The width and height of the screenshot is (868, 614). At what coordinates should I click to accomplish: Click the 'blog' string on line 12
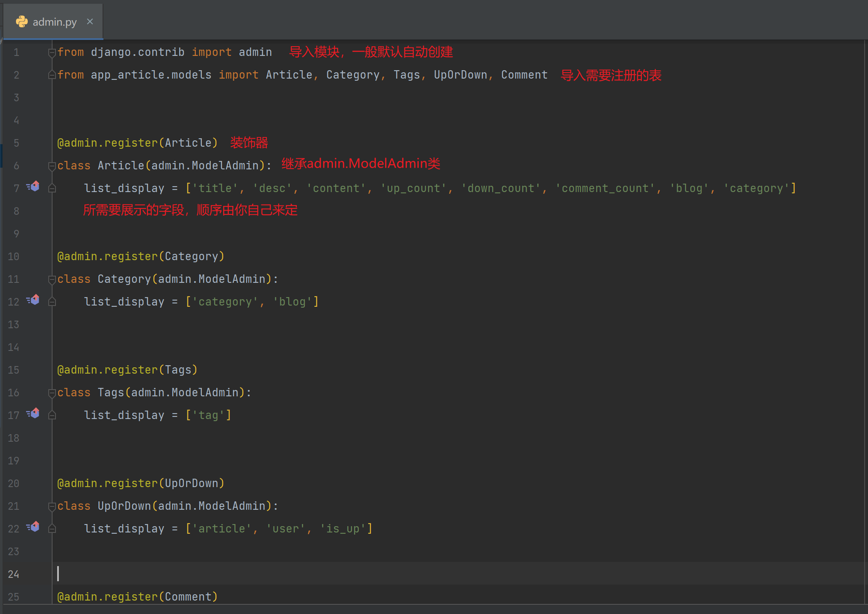click(x=293, y=302)
